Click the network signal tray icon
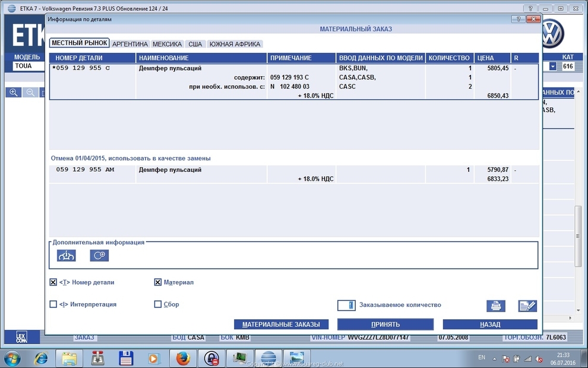This screenshot has width=588, height=368. [527, 358]
